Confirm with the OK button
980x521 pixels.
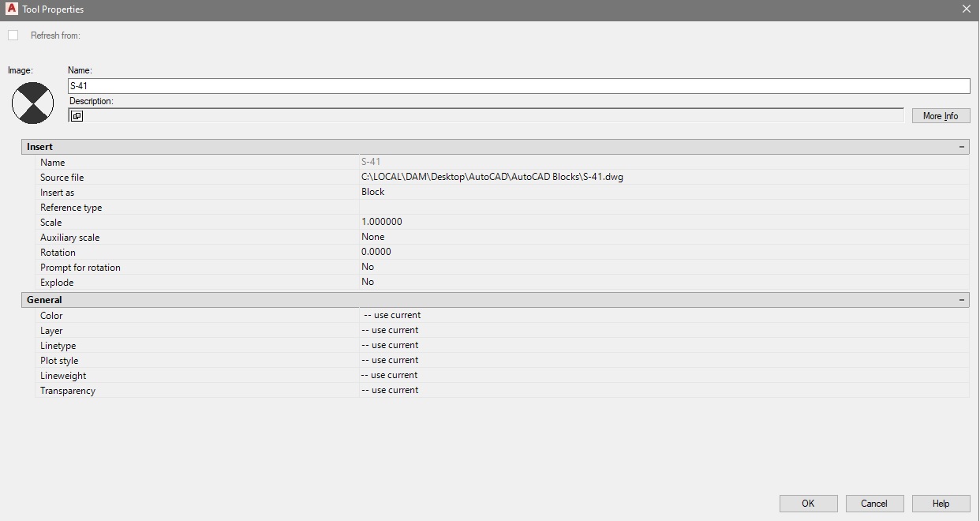808,504
